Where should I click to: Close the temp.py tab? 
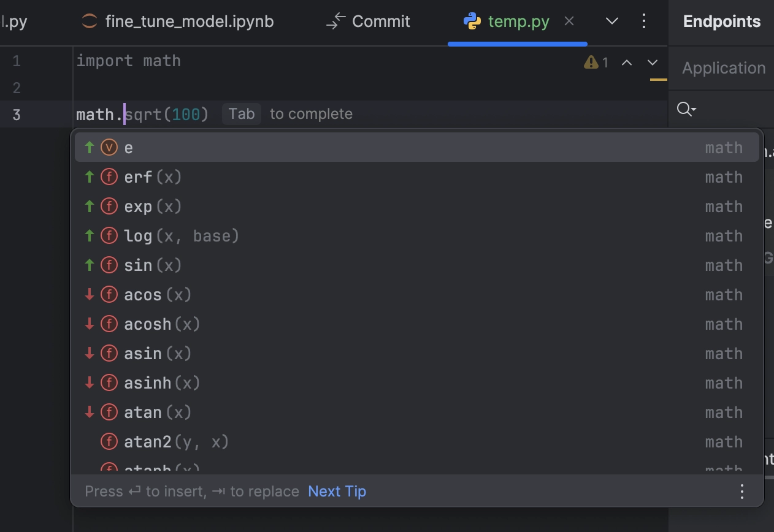point(569,20)
